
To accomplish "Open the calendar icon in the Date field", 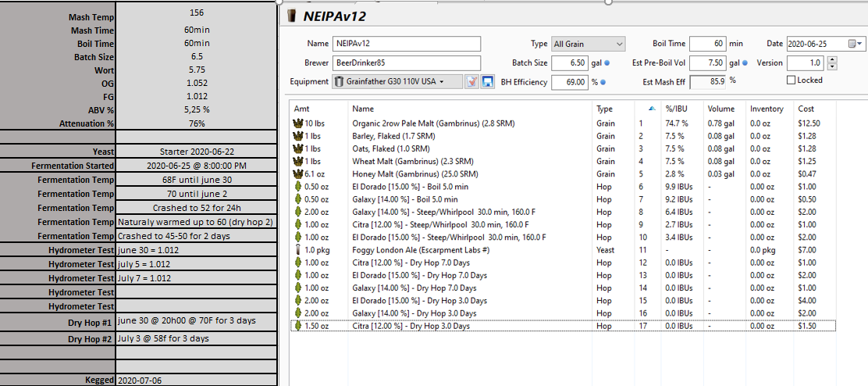I will 852,43.
